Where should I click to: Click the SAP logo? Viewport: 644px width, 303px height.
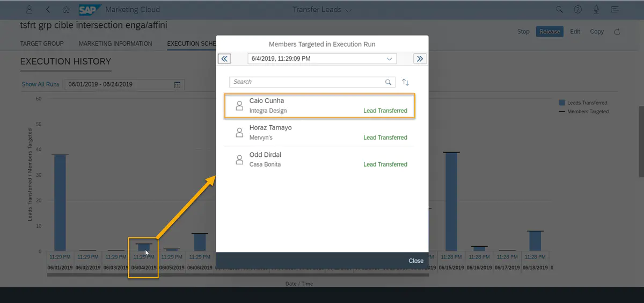(x=89, y=10)
